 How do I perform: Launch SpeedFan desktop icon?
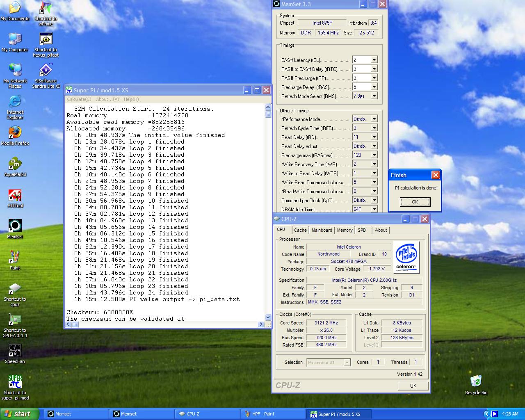[x=15, y=354]
